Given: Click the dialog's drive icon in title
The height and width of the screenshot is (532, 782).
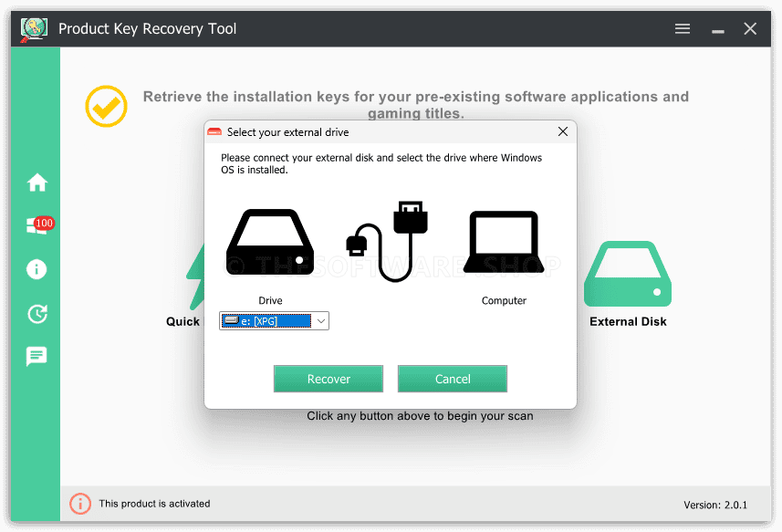Looking at the screenshot, I should coord(214,132).
